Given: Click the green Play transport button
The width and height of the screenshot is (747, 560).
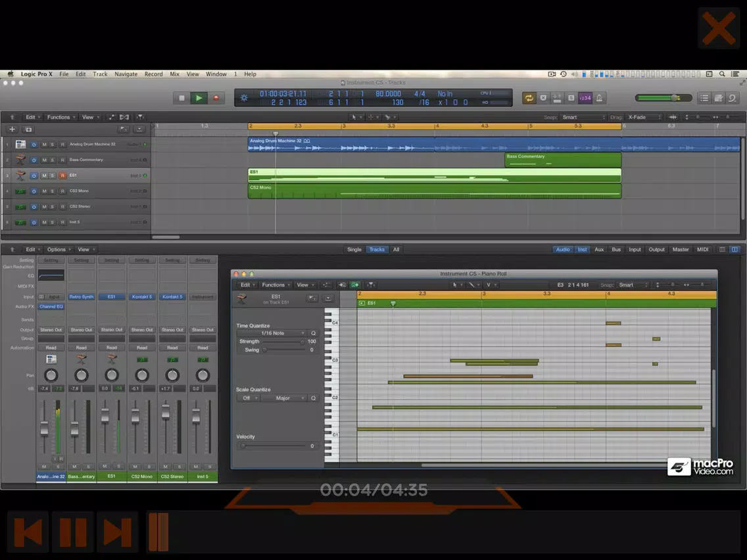Looking at the screenshot, I should pos(199,98).
